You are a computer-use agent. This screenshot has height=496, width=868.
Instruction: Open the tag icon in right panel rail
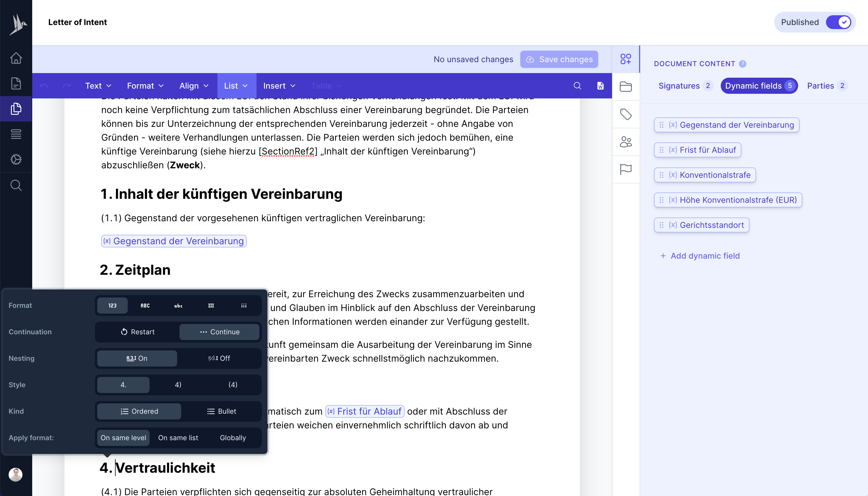point(626,115)
